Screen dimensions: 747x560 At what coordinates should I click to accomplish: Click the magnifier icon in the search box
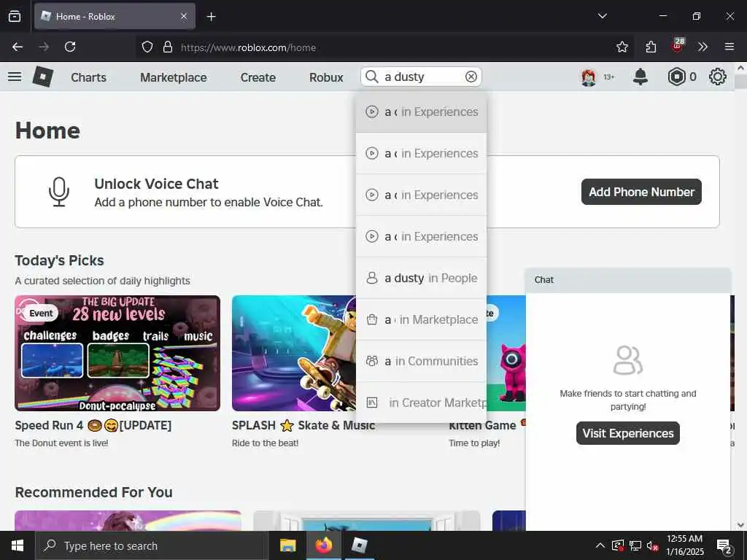point(371,77)
